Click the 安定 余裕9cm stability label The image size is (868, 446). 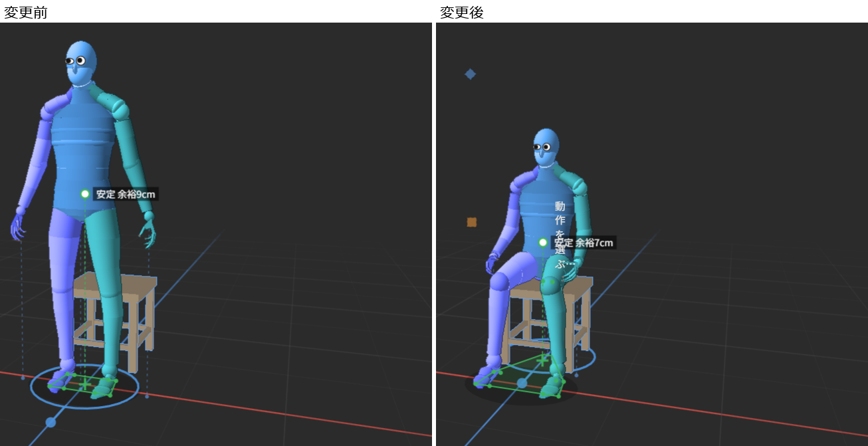click(126, 195)
